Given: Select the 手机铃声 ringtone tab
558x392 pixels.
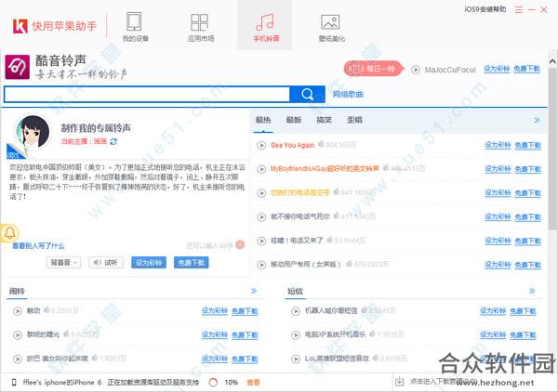Looking at the screenshot, I should pos(265,27).
